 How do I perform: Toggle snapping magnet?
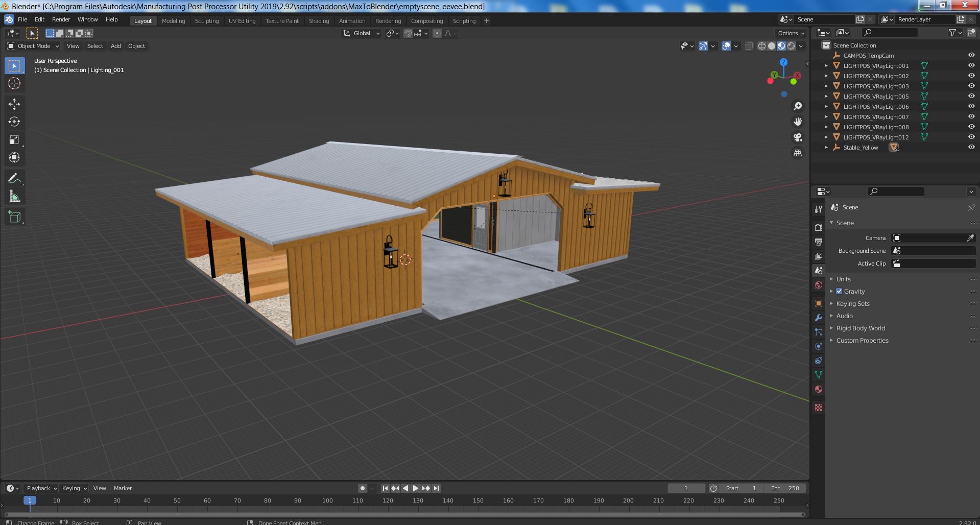408,33
